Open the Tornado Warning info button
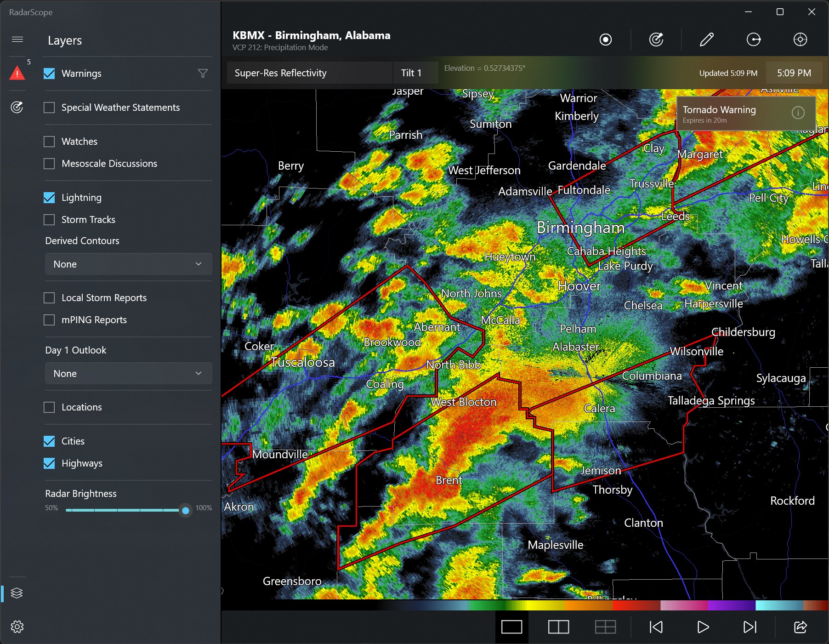Image resolution: width=829 pixels, height=644 pixels. tap(799, 113)
